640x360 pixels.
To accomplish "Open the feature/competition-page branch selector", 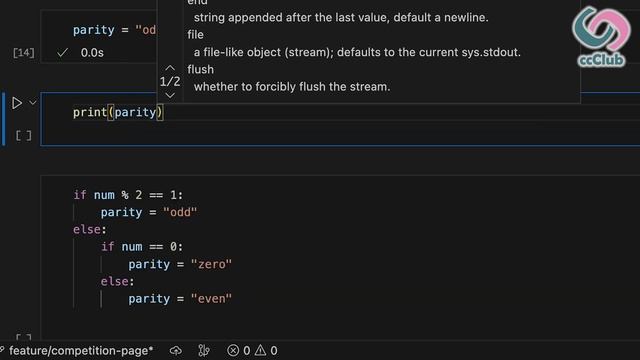I will 77,351.
